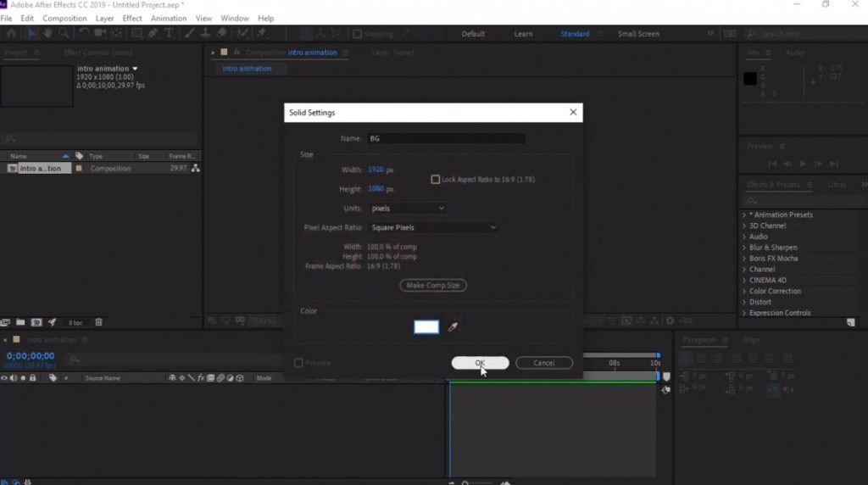Screen dimensions: 868x485
Task: Open the Effect menu
Action: click(131, 19)
